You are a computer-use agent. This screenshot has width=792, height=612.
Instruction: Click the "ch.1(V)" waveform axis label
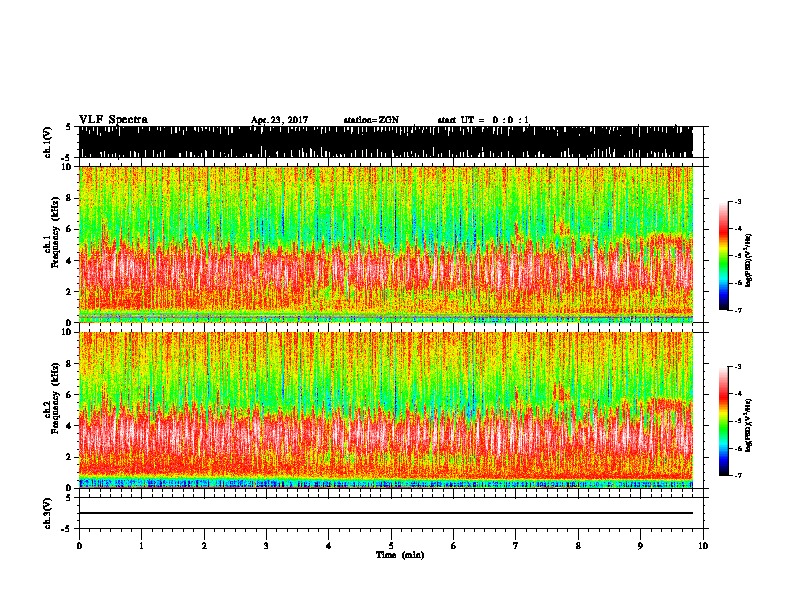(x=48, y=142)
